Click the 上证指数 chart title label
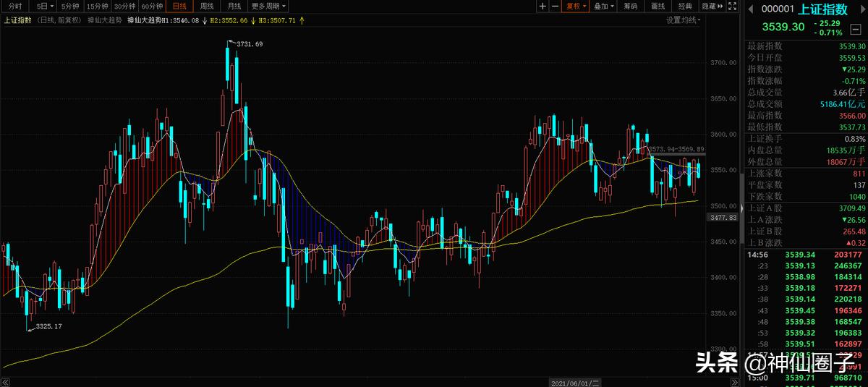 tap(18, 20)
